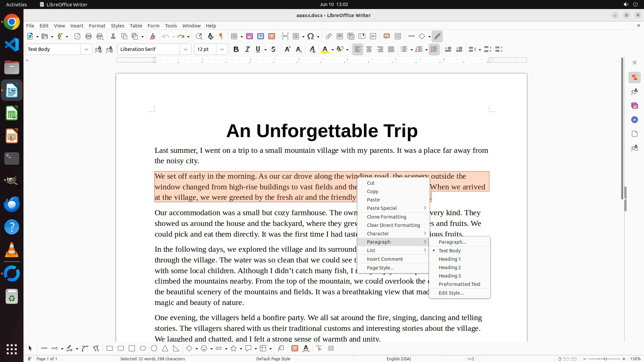Toggle Center alignment button

(369, 50)
